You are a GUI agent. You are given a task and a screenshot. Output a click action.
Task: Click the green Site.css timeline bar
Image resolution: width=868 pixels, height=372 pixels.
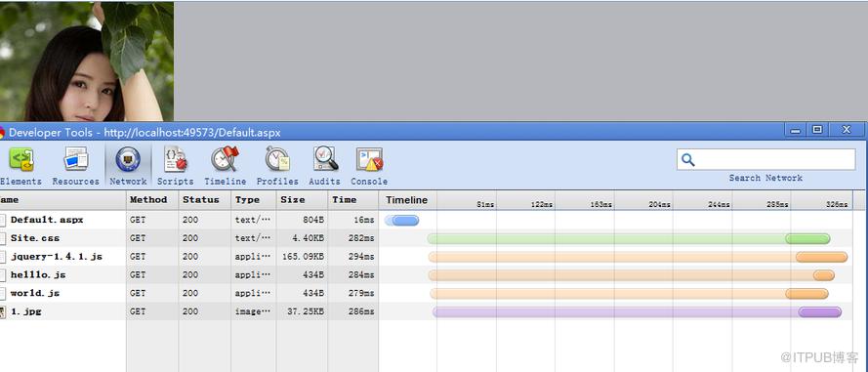pos(629,238)
